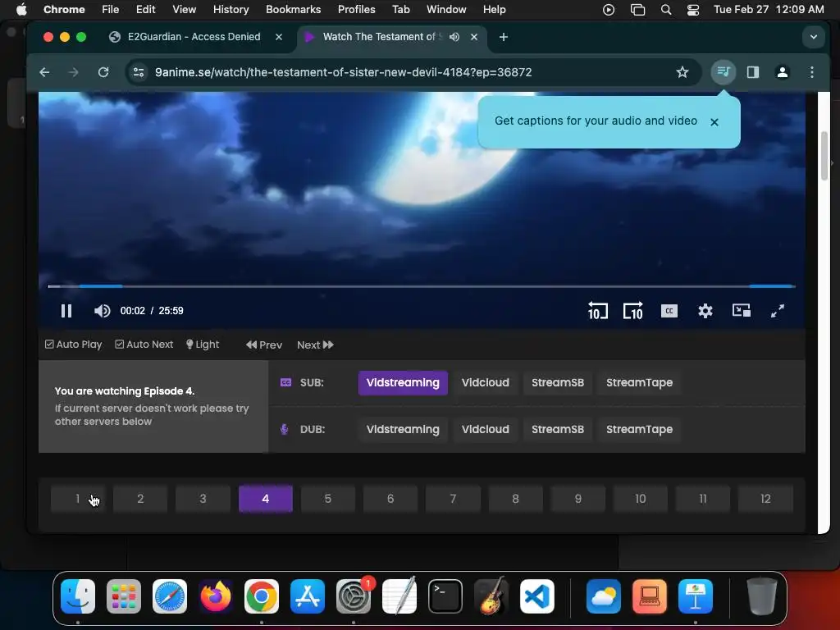Image resolution: width=840 pixels, height=630 pixels.
Task: Open episode 10
Action: [x=640, y=499]
